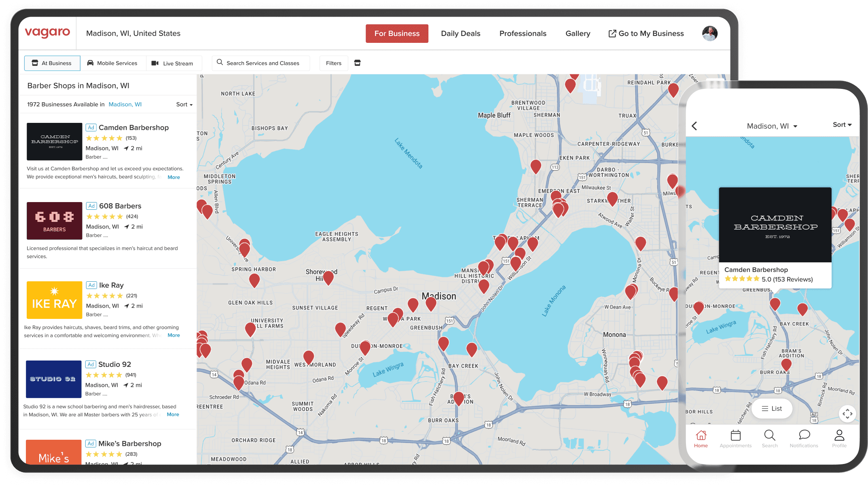The height and width of the screenshot is (485, 868).
Task: Click the map recenter crosshair icon
Action: pyautogui.click(x=847, y=413)
